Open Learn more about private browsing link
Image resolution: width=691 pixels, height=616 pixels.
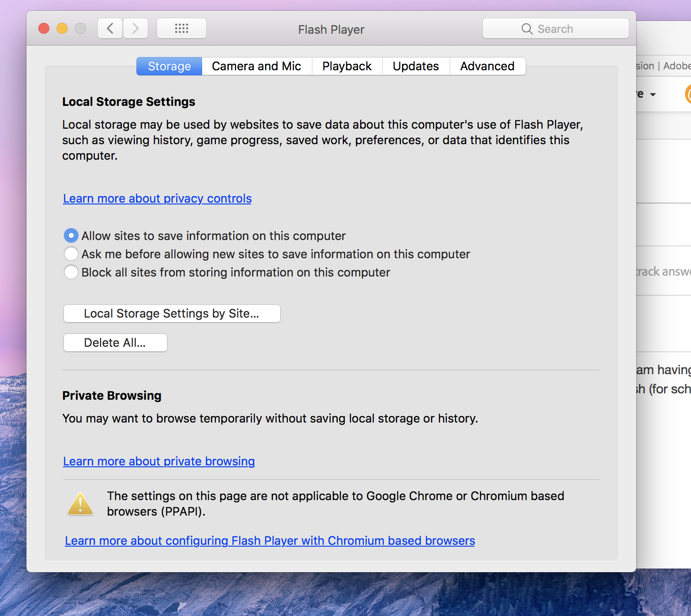[159, 461]
